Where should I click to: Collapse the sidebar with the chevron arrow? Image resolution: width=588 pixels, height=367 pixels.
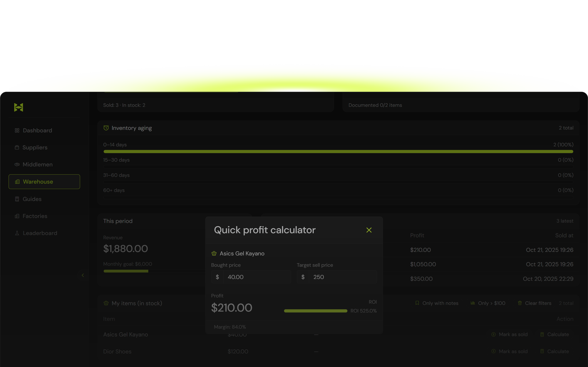click(x=83, y=275)
